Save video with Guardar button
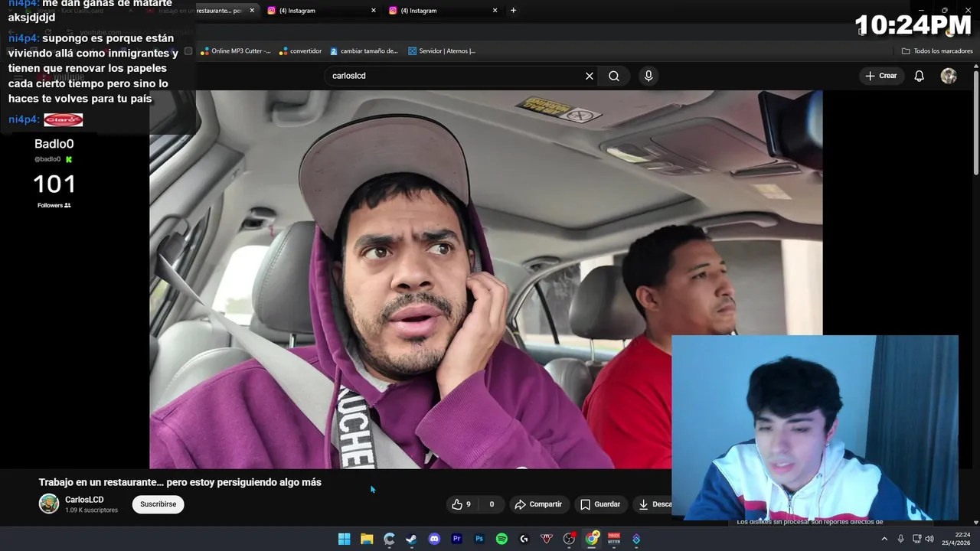Viewport: 980px width, 551px height. pyautogui.click(x=600, y=504)
